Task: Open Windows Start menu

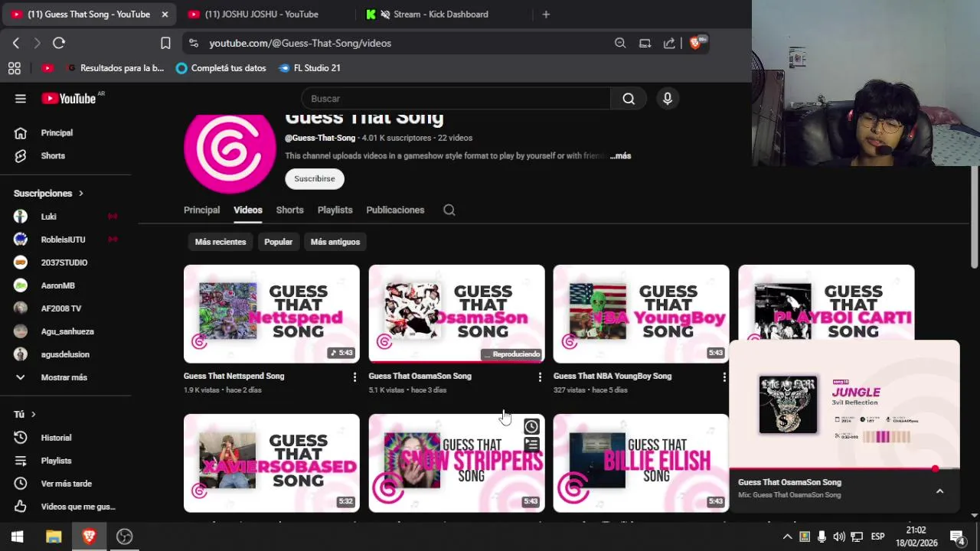Action: [18, 536]
